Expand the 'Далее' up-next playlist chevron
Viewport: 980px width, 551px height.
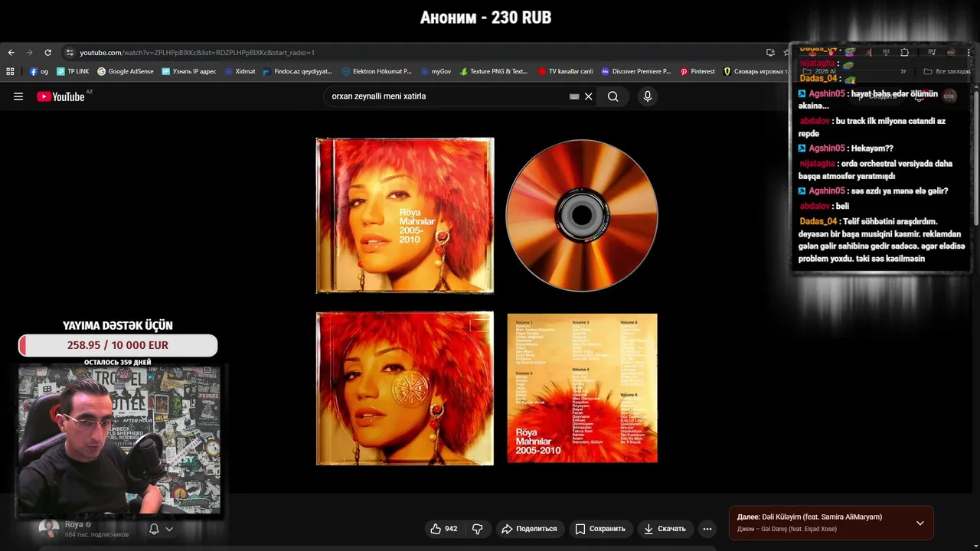pos(920,523)
